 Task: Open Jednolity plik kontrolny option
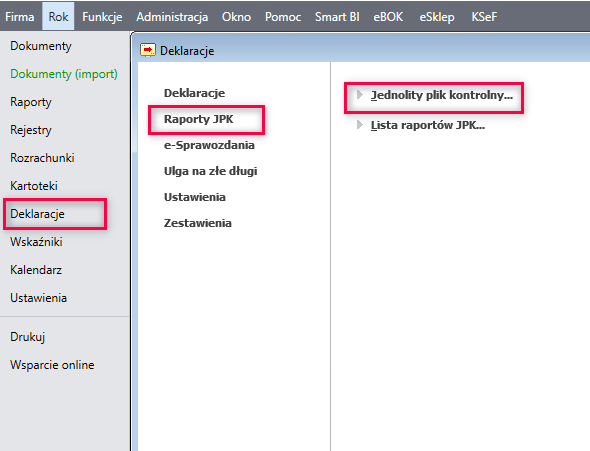441,95
